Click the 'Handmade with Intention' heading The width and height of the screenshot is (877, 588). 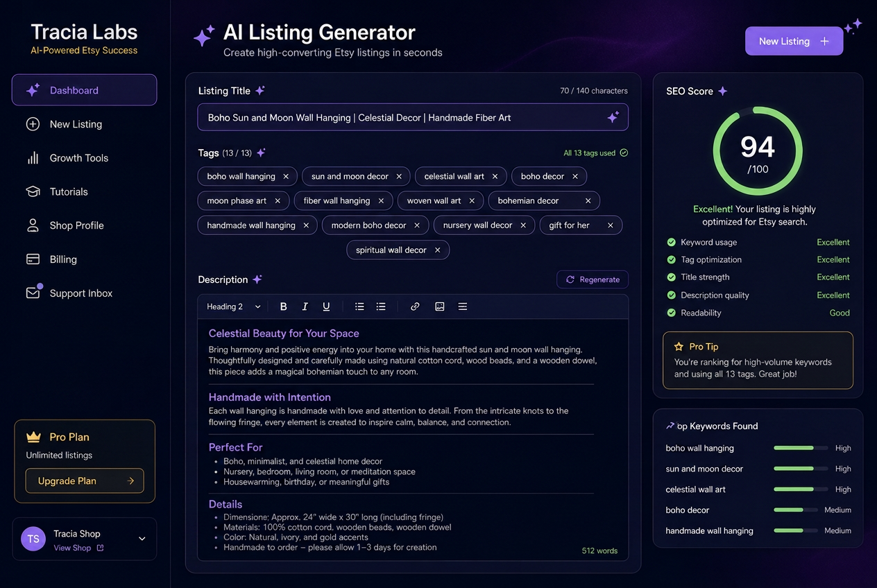pyautogui.click(x=270, y=397)
